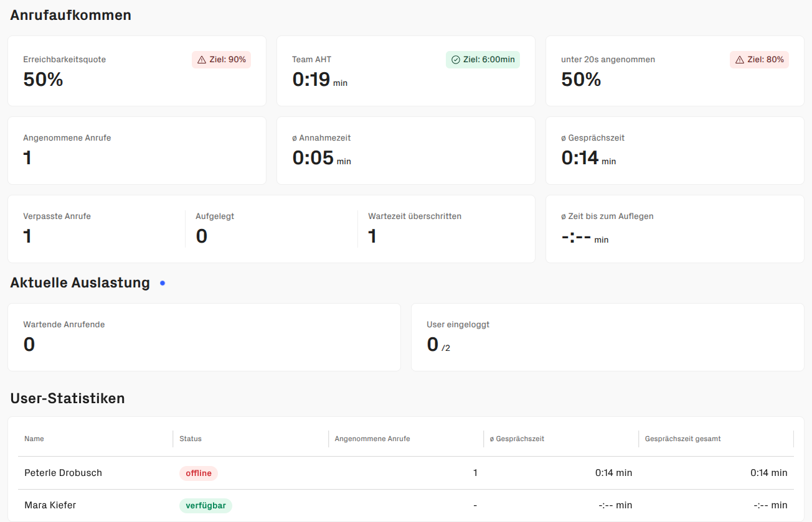This screenshot has width=812, height=522.
Task: Click the Angenommene Anrufe column header
Action: [372, 439]
